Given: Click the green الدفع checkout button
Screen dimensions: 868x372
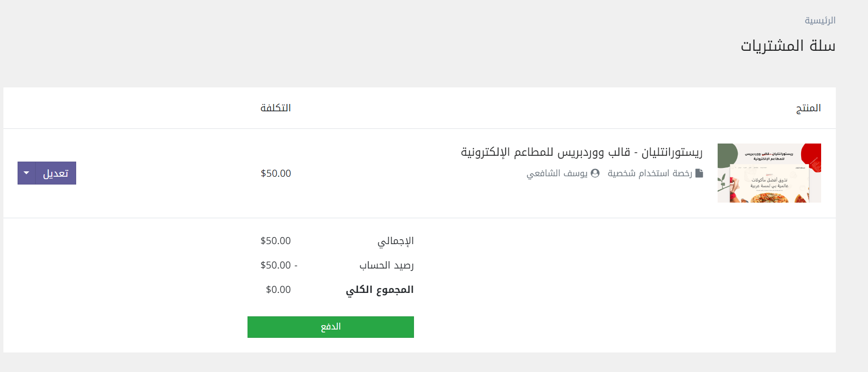Looking at the screenshot, I should point(331,327).
